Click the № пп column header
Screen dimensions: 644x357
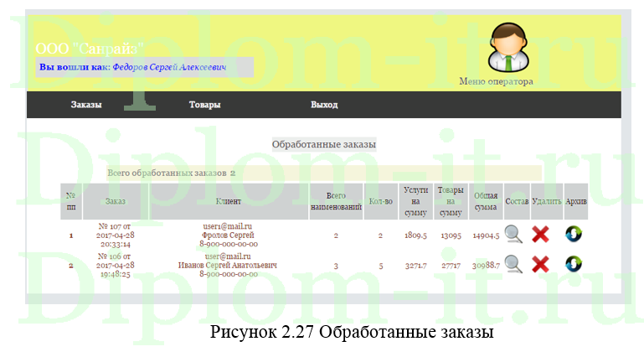click(71, 201)
